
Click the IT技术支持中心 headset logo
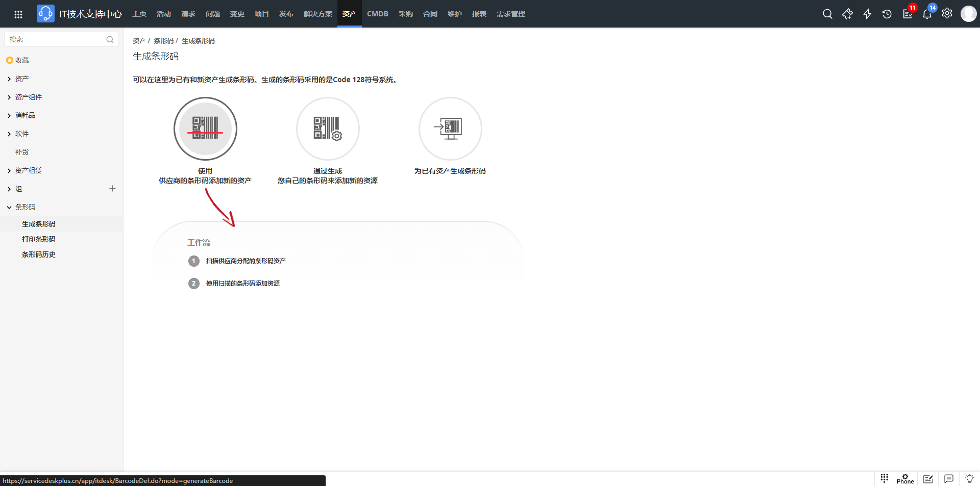point(45,14)
